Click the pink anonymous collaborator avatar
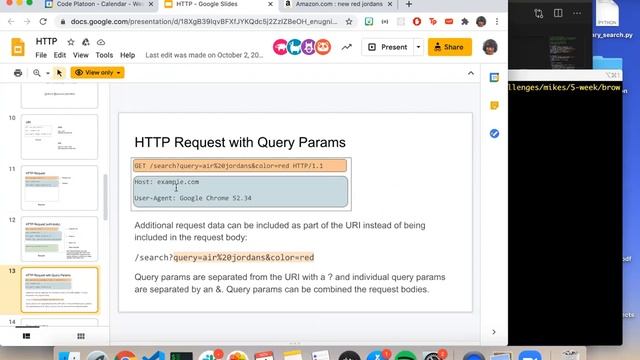640x360 pixels. coord(280,47)
